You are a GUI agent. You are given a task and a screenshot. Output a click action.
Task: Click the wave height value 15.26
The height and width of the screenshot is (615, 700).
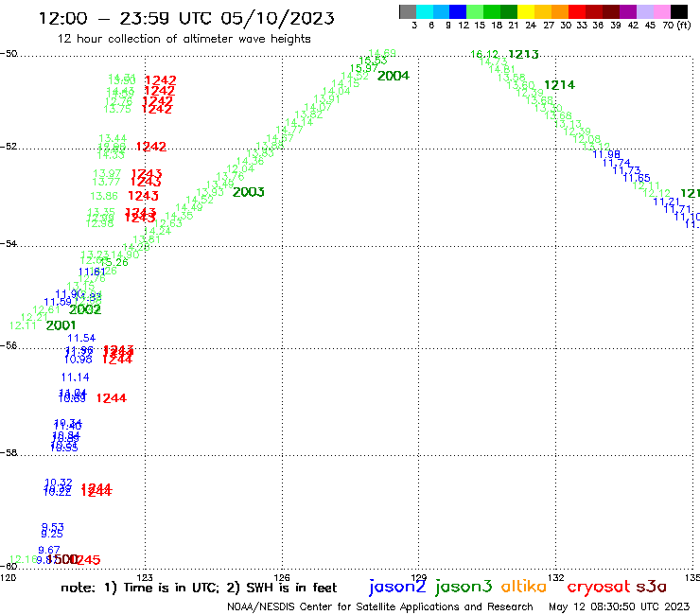click(114, 263)
